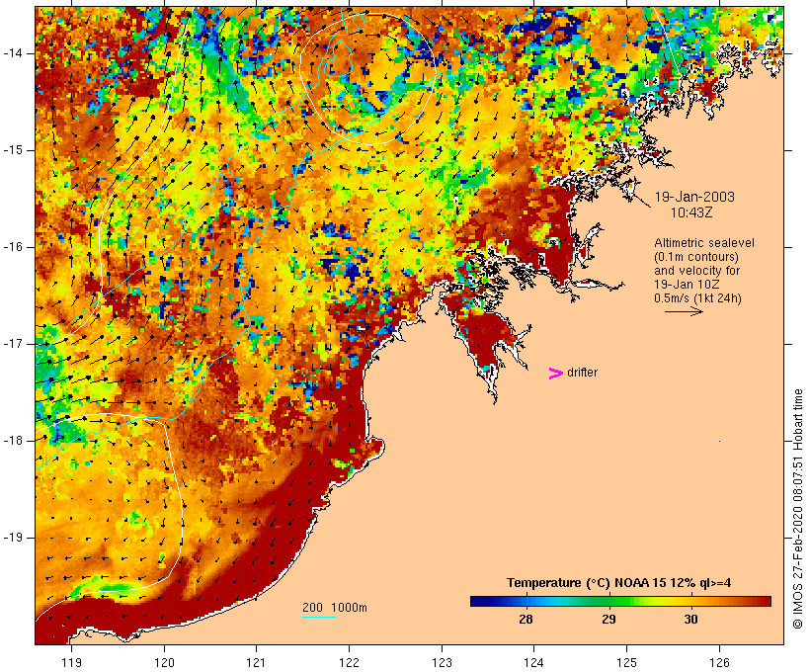
Task: Click the 29 tick label on colorbar
Action: pyautogui.click(x=608, y=620)
